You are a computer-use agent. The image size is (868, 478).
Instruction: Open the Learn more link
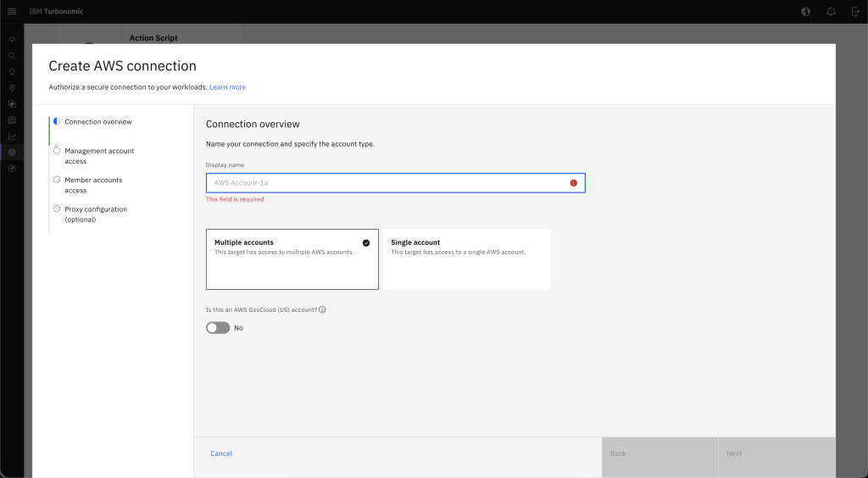point(227,87)
